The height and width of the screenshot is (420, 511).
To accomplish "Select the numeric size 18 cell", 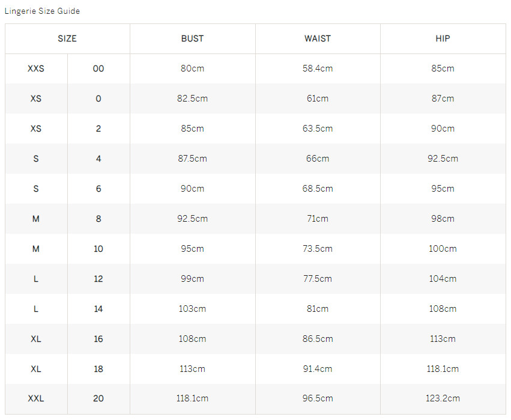I will [x=98, y=369].
